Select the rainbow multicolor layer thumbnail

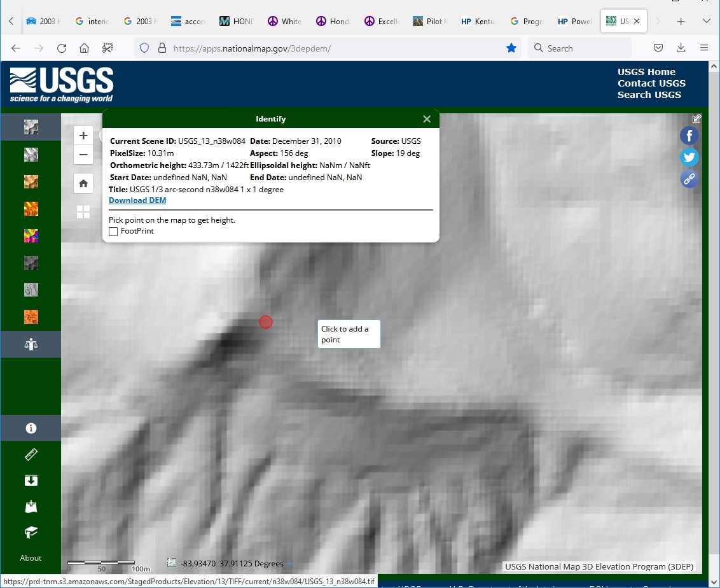[x=31, y=236]
